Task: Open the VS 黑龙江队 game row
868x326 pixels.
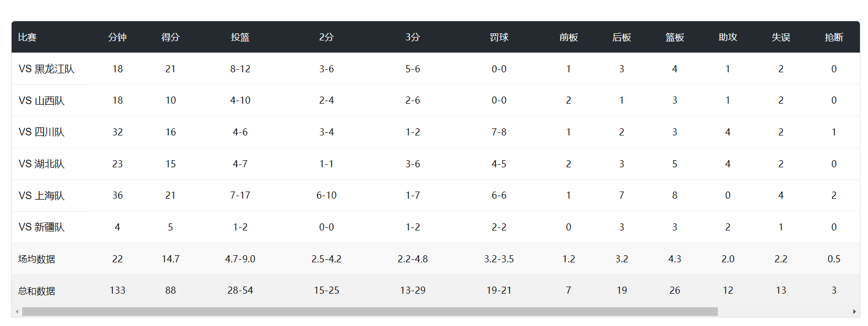Action: pyautogui.click(x=47, y=69)
